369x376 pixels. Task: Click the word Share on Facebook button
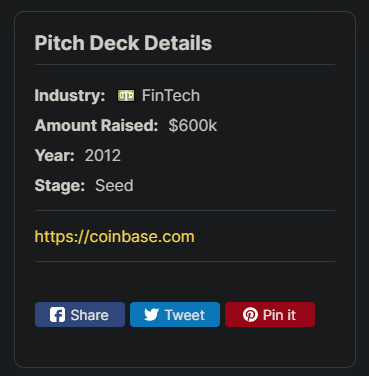click(x=89, y=315)
